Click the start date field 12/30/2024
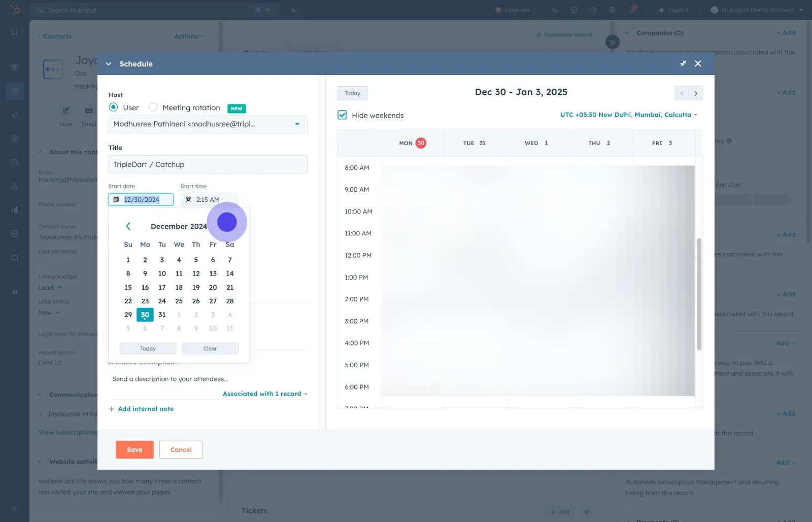 tap(141, 199)
